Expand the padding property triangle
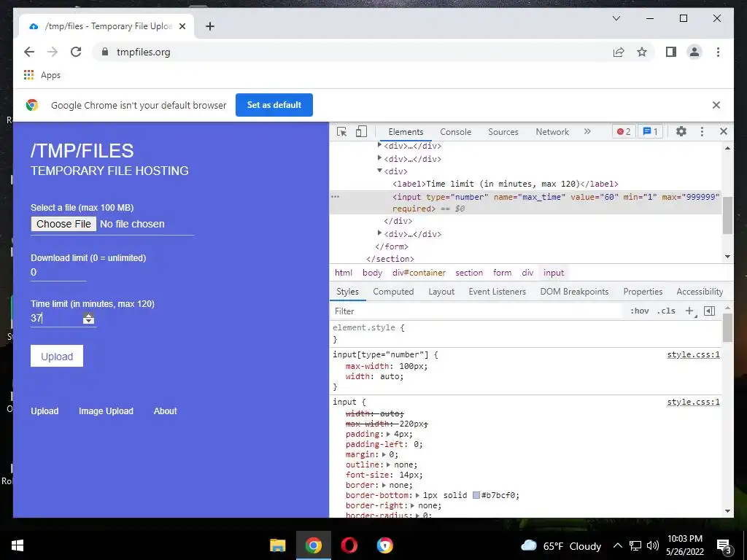747x560 pixels. 388,435
